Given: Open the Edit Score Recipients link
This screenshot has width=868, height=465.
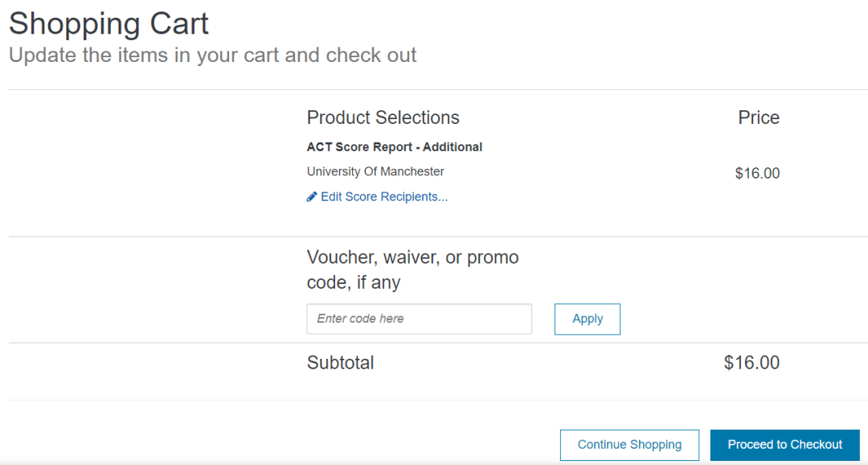Looking at the screenshot, I should coord(383,197).
